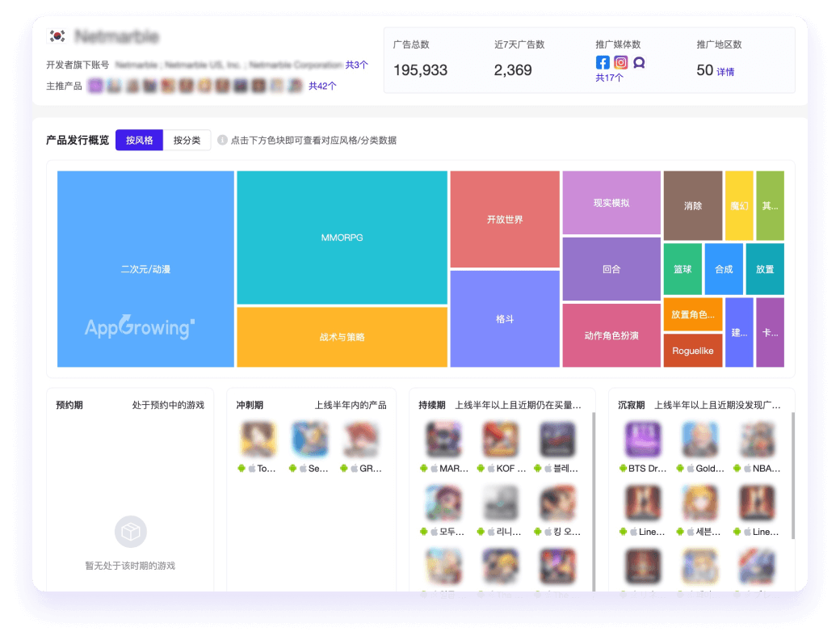The height and width of the screenshot is (640, 840).
Task: Open 详情 for promotion regions
Action: click(x=725, y=71)
